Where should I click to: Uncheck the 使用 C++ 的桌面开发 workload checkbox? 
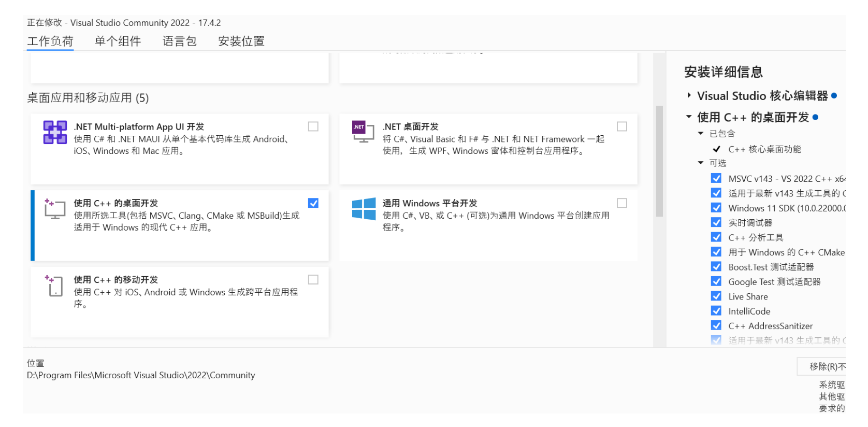point(313,203)
